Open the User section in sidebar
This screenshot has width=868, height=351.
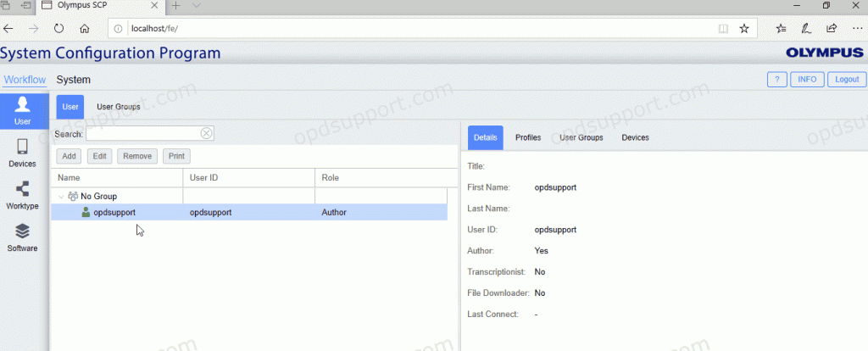coord(23,111)
